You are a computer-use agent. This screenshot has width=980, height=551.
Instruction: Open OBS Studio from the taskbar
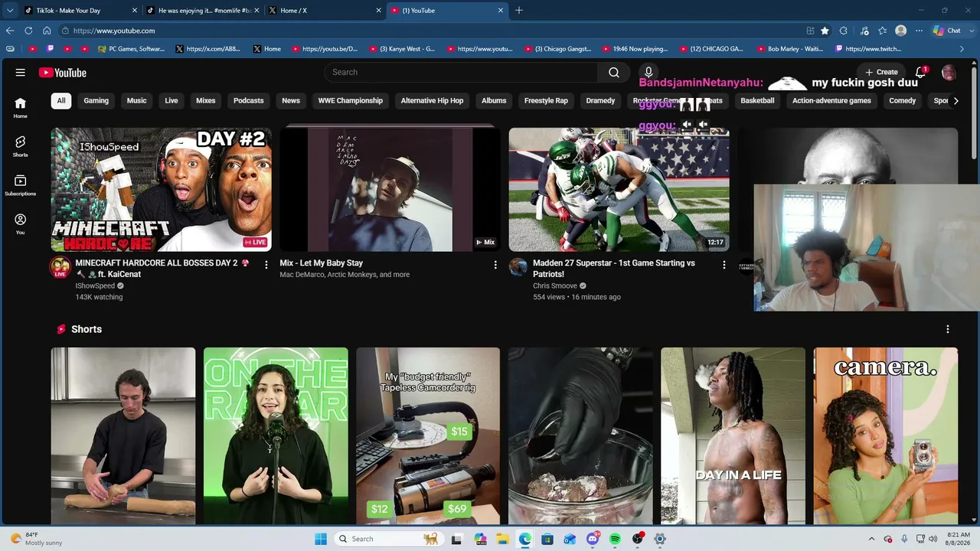tap(637, 539)
